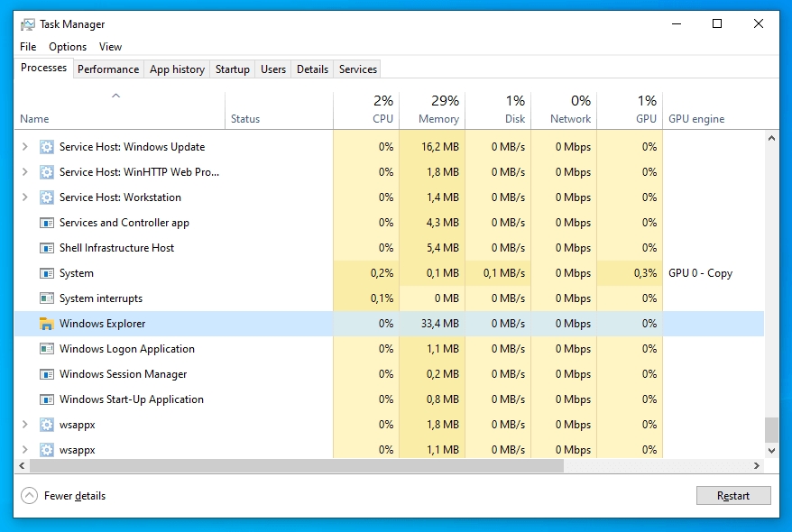Expand Service Host: Windows Update group
The width and height of the screenshot is (792, 532).
pyautogui.click(x=24, y=147)
